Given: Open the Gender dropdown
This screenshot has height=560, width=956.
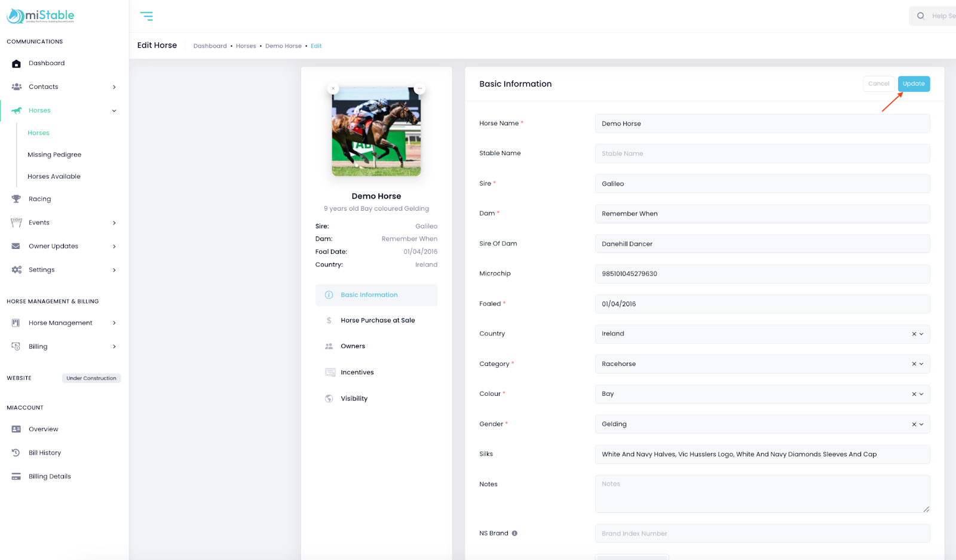Looking at the screenshot, I should (921, 424).
